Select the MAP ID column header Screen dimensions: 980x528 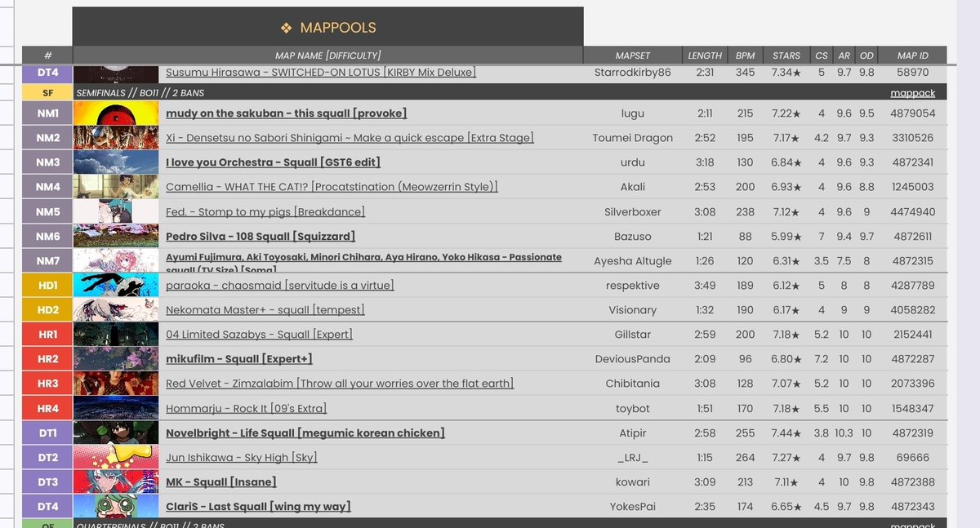(913, 55)
